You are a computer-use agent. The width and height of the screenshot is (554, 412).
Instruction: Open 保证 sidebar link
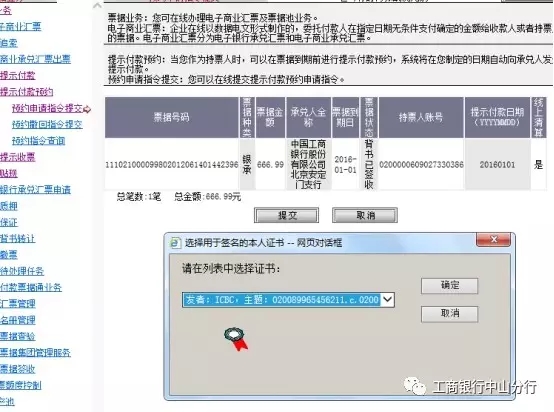point(9,222)
